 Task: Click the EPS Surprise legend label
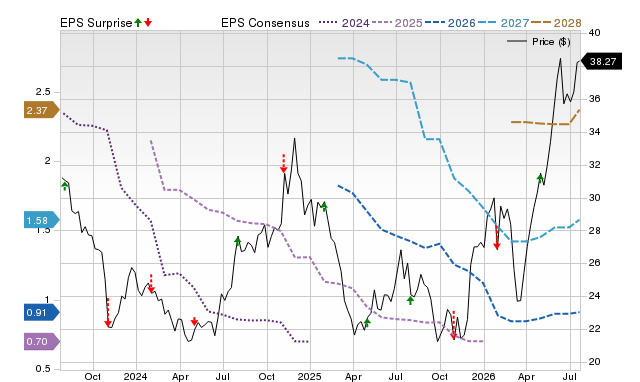[96, 23]
